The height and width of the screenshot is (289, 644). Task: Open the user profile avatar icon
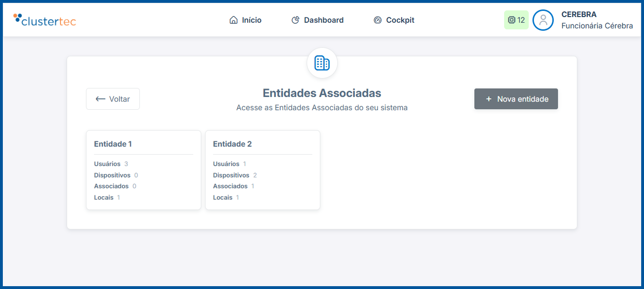[543, 20]
